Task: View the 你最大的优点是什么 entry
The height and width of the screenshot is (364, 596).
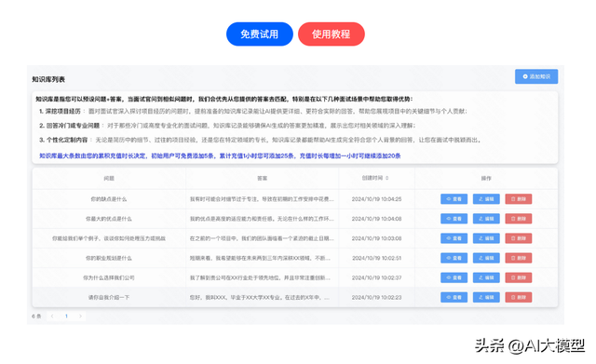Action: tap(454, 219)
